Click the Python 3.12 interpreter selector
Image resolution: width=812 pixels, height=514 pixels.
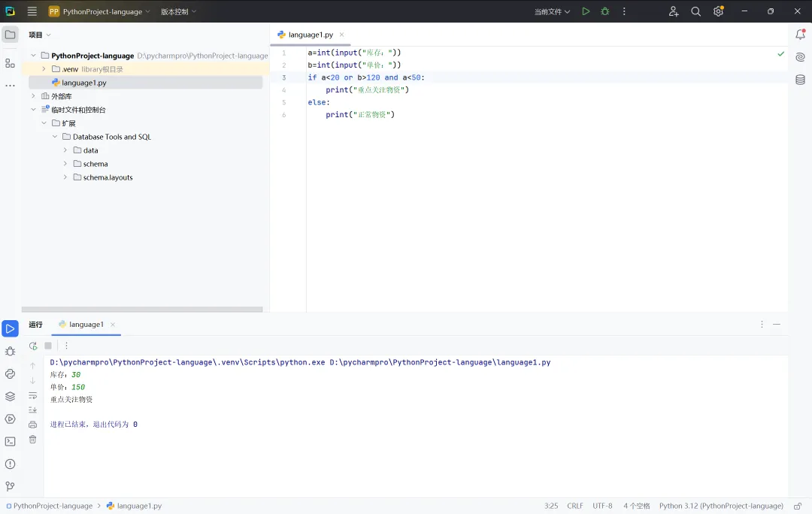pos(721,506)
